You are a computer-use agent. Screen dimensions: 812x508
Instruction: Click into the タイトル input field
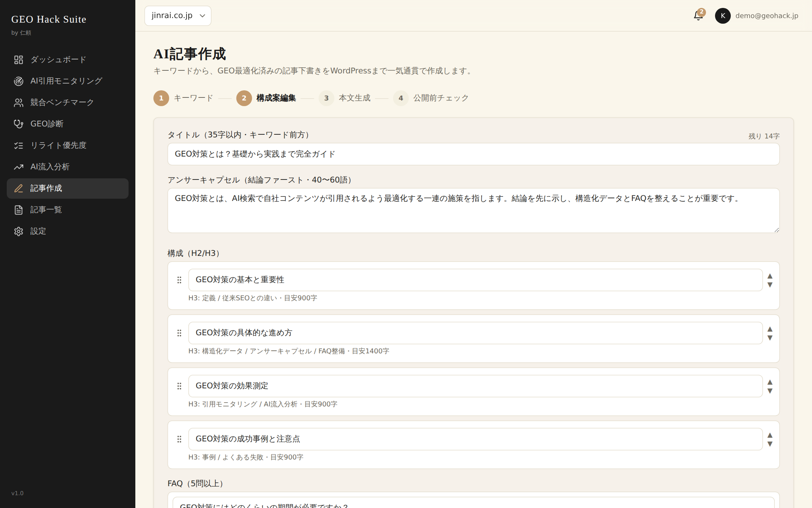474,154
